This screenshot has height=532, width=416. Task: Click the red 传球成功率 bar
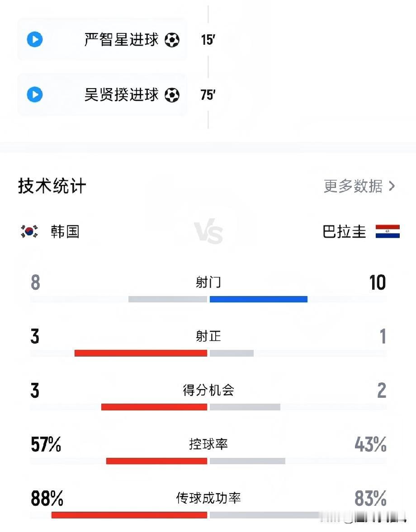[129, 515]
